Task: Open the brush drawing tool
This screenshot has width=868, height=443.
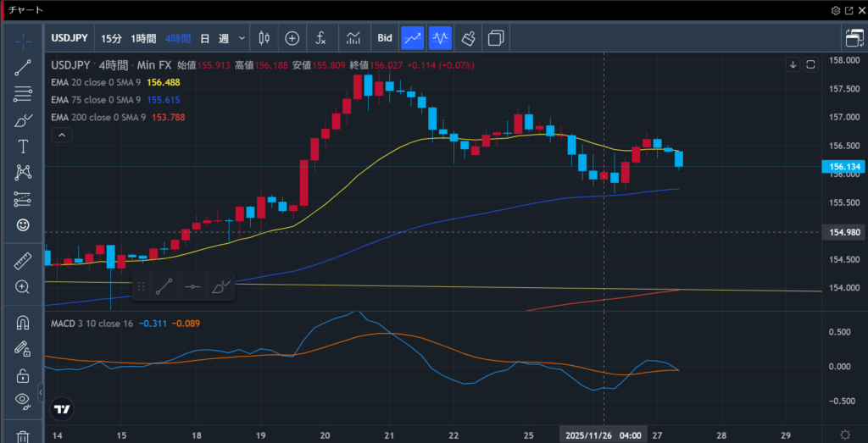Action: [x=23, y=120]
